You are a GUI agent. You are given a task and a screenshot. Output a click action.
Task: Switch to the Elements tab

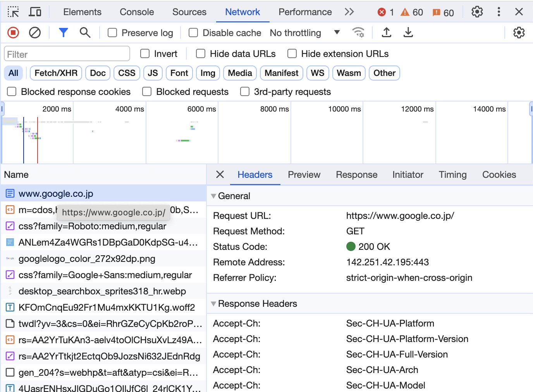pyautogui.click(x=82, y=12)
